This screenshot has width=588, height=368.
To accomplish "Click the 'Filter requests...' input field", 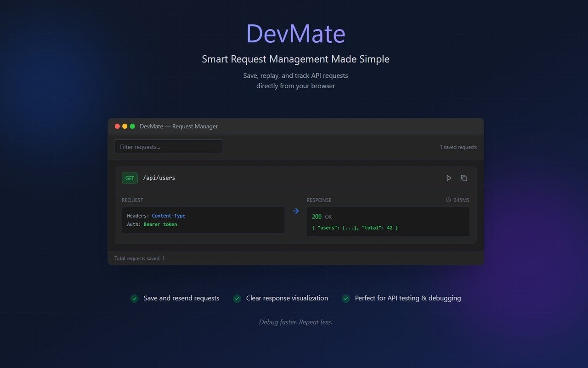I will (168, 147).
